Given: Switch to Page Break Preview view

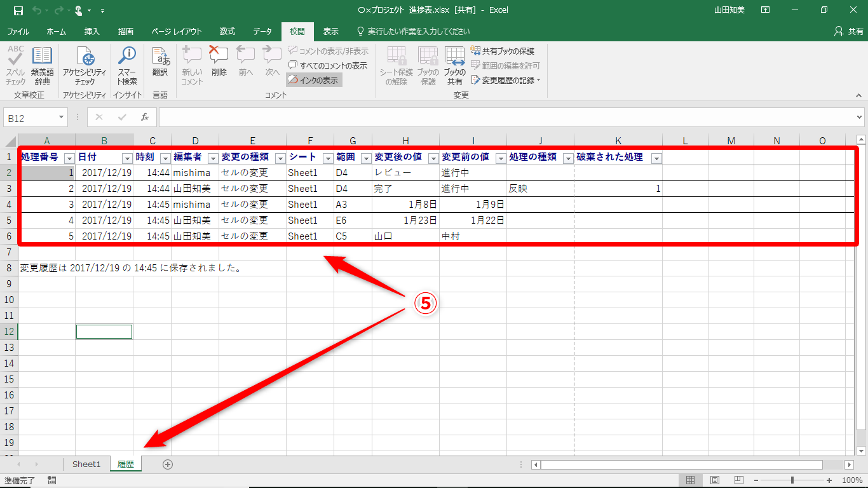Looking at the screenshot, I should (x=739, y=480).
